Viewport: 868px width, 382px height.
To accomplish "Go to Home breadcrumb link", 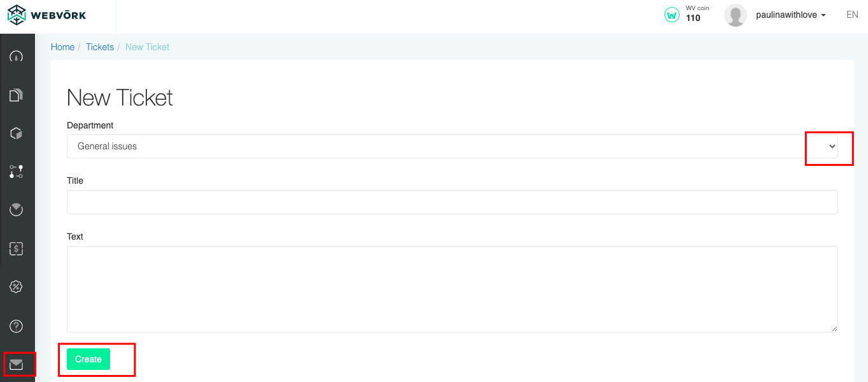I will [x=63, y=47].
